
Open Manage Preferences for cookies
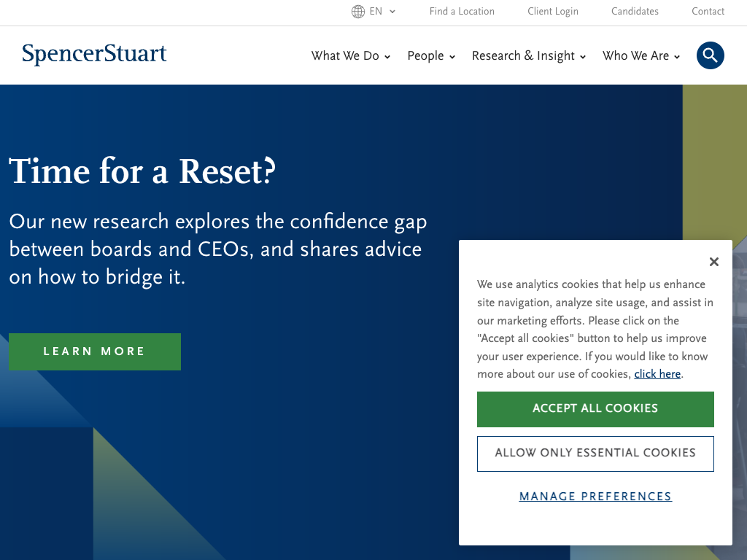(595, 497)
